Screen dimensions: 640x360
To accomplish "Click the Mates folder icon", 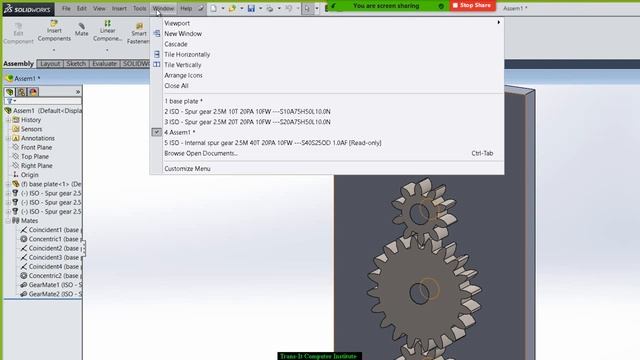I will pos(16,220).
